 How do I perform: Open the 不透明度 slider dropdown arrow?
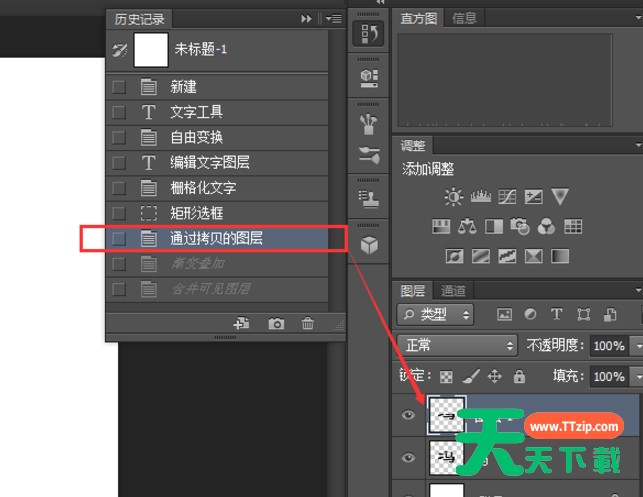(x=638, y=346)
